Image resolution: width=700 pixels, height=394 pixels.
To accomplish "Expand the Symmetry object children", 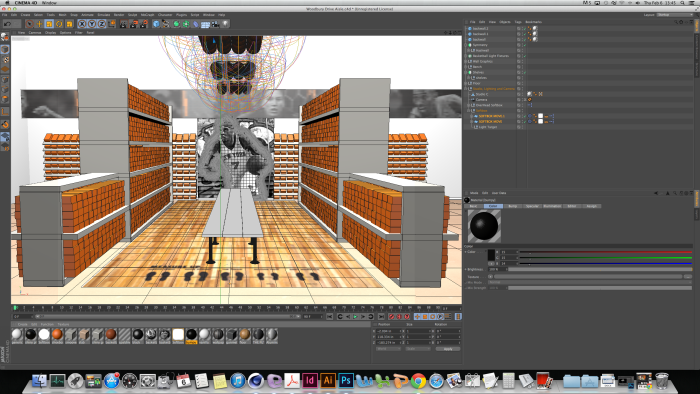I will coord(466,45).
